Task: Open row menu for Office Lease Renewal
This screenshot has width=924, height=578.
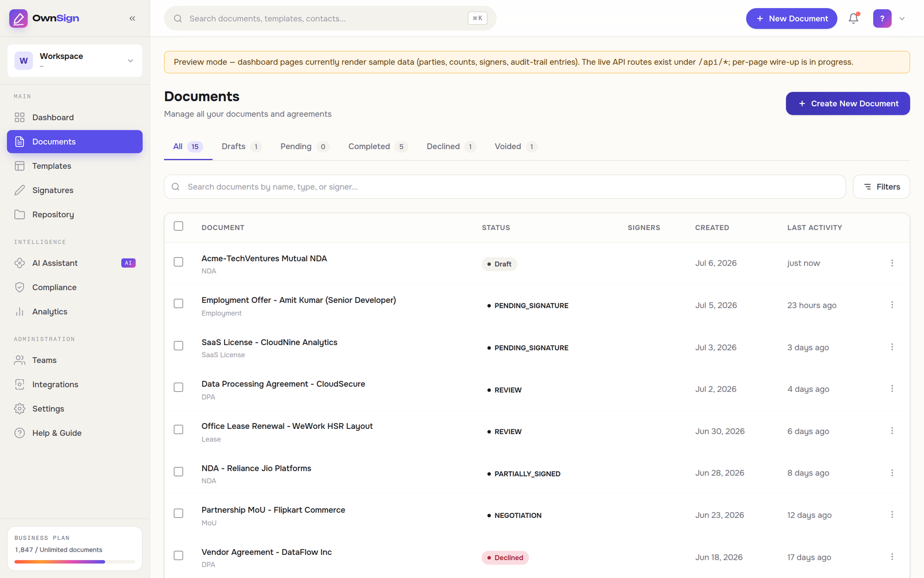Action: tap(892, 431)
